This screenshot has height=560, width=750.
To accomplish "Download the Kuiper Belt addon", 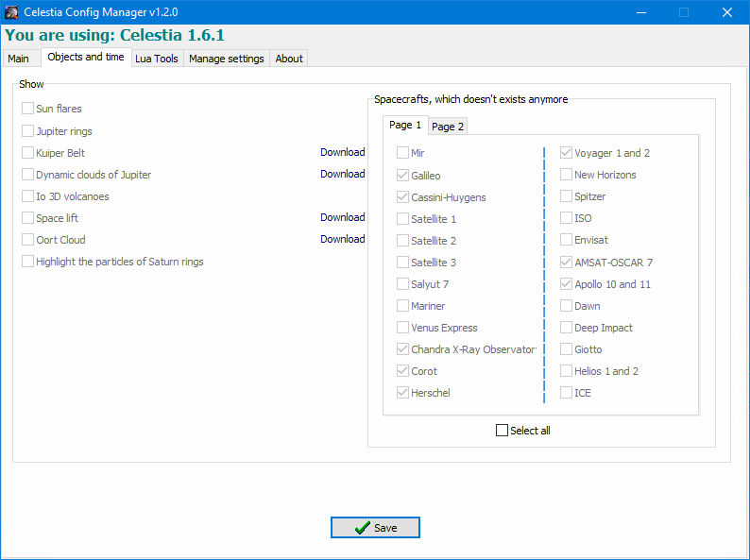I will point(343,152).
